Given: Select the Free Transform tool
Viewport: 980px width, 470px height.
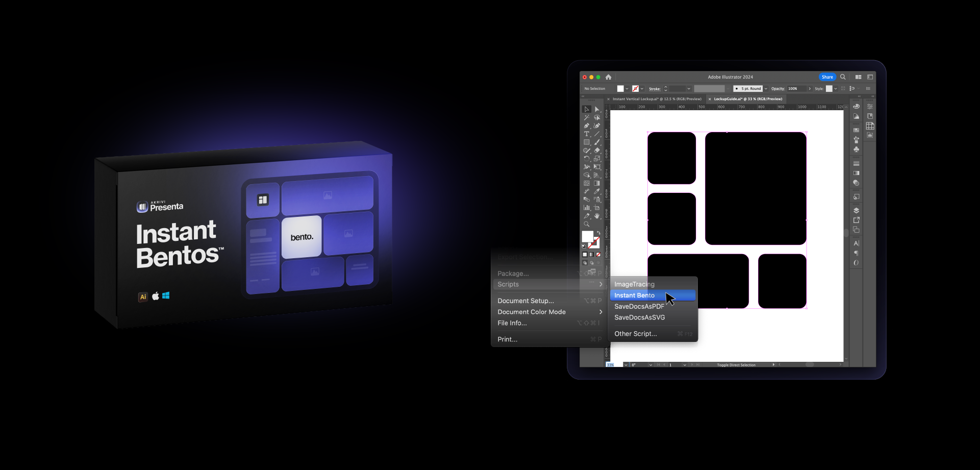Looking at the screenshot, I should click(597, 166).
